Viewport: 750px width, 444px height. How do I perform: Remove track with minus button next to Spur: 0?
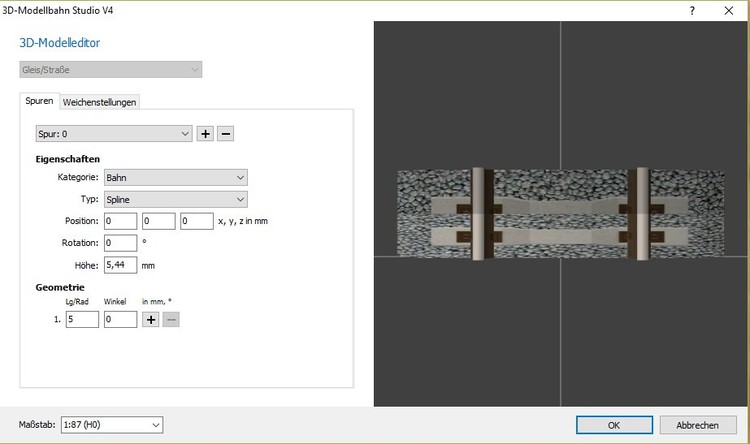tap(226, 134)
